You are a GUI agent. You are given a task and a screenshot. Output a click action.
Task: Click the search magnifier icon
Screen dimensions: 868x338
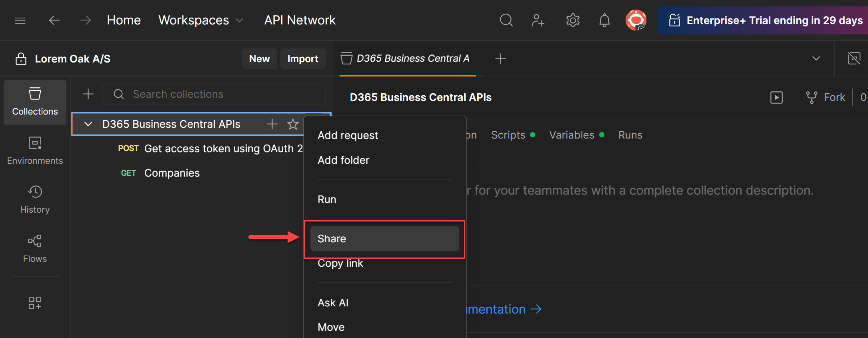click(506, 20)
